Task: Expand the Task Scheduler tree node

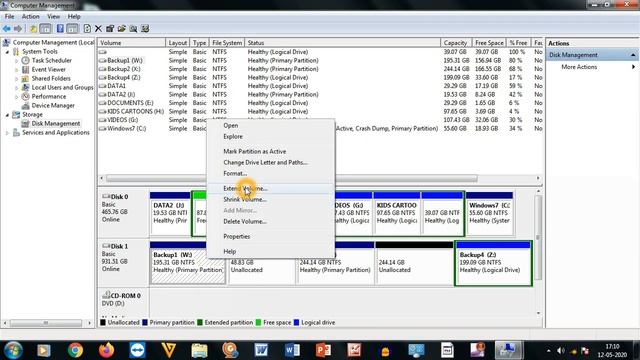Action: click(17, 61)
